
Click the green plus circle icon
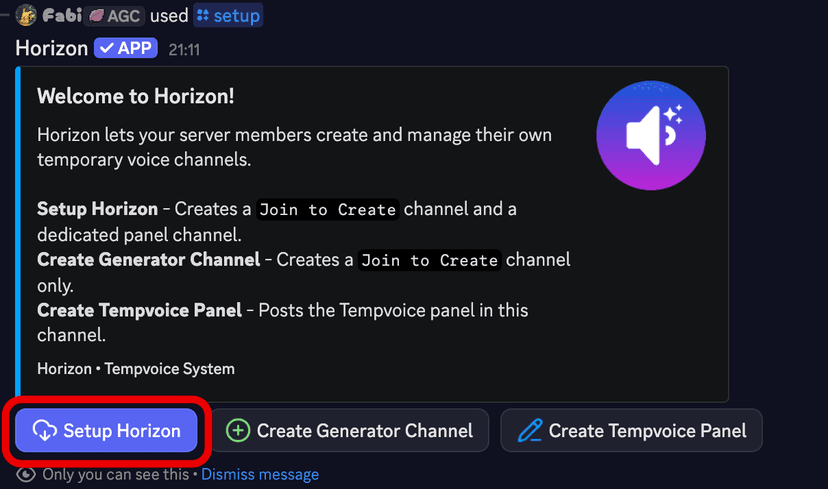(238, 430)
